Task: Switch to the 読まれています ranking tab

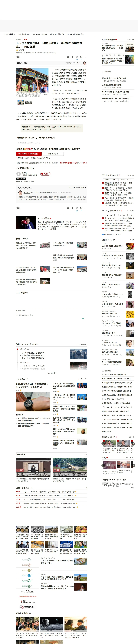Action: (110, 179)
